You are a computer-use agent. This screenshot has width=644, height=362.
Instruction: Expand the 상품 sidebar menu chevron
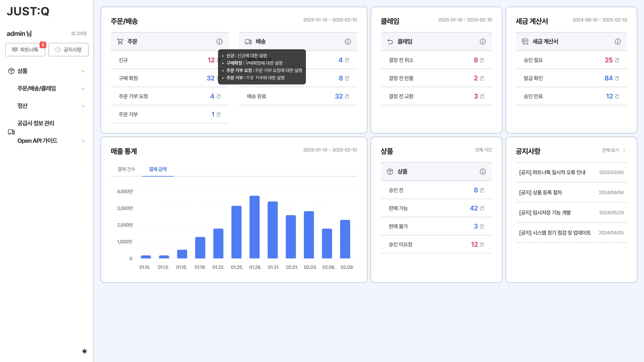pyautogui.click(x=83, y=71)
